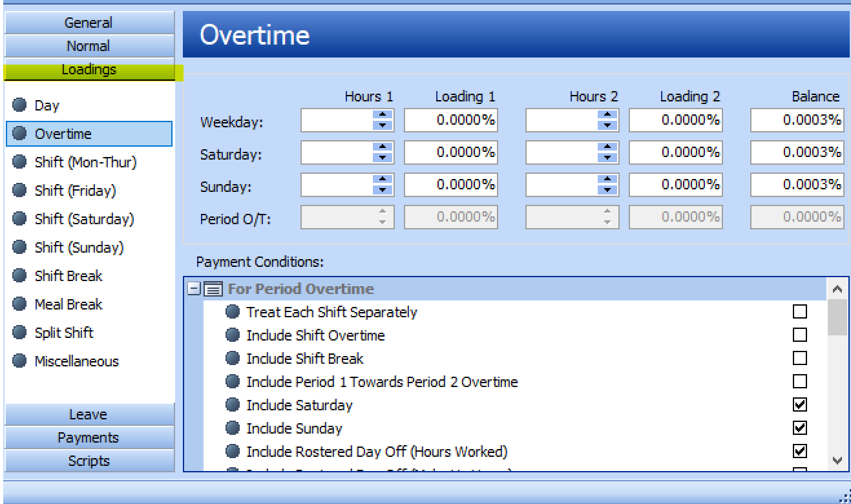Click the Sunday Balance field
The height and width of the screenshot is (504, 851).
(x=797, y=184)
